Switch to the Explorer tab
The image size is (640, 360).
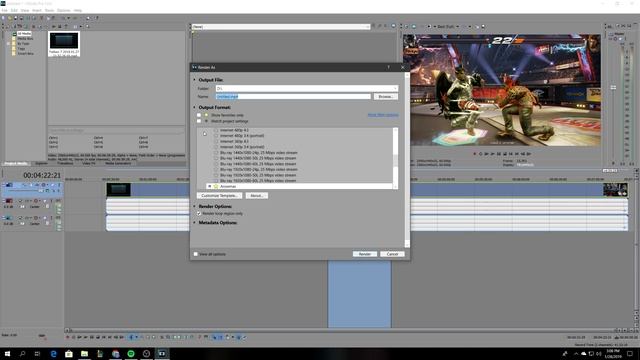pyautogui.click(x=41, y=163)
